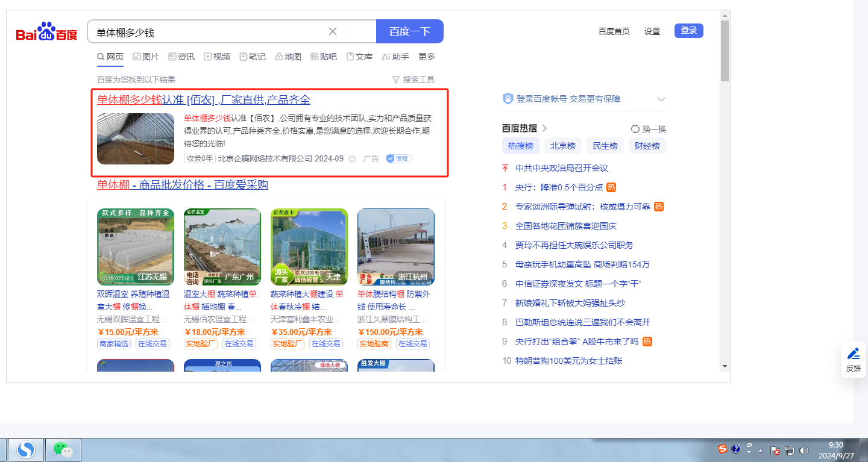
Task: Open the 浙江杭州 membrane shed product image
Action: [396, 247]
